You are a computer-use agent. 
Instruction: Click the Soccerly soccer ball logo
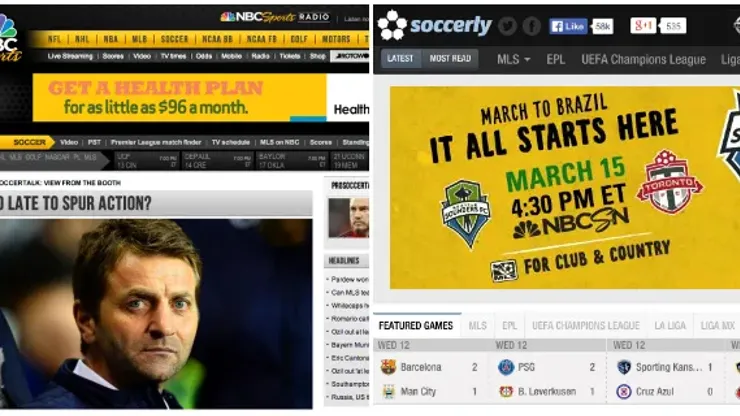[392, 25]
